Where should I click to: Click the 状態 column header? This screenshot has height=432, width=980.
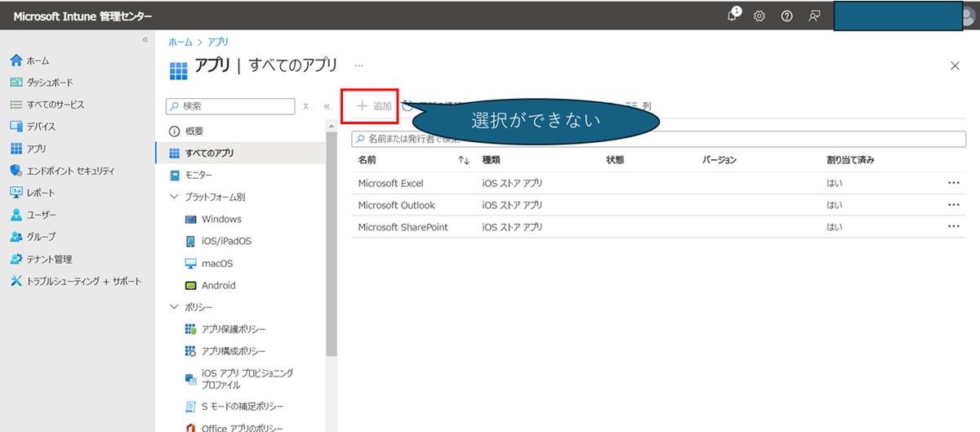click(x=615, y=160)
